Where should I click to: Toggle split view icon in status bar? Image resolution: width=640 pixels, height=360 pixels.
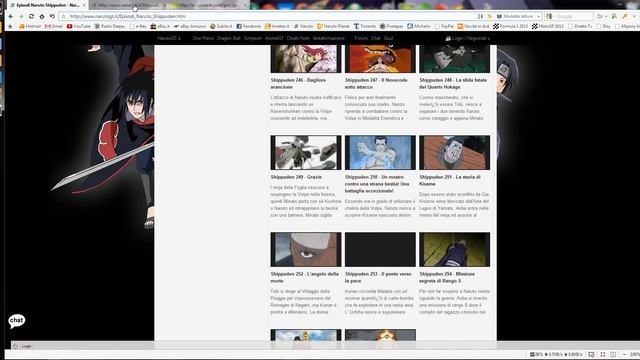point(613,354)
